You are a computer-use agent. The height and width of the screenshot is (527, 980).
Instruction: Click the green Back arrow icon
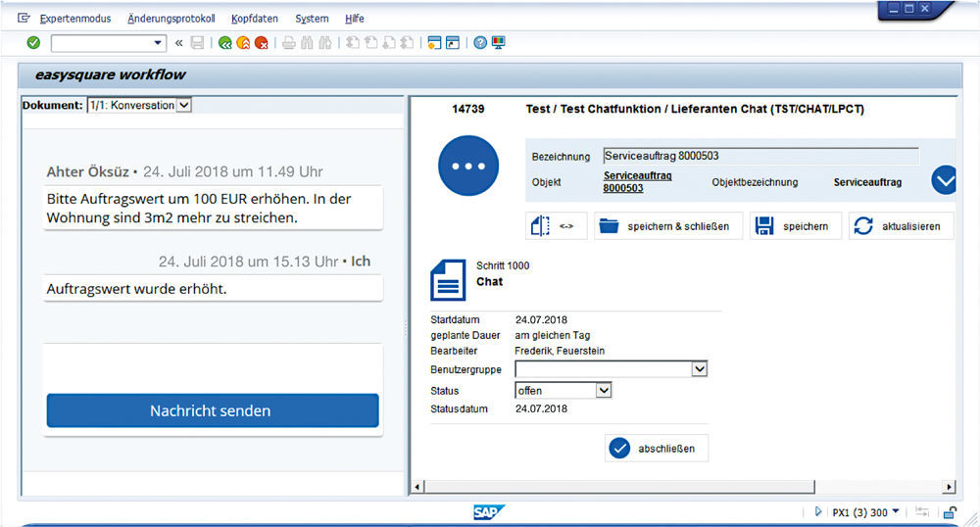225,43
